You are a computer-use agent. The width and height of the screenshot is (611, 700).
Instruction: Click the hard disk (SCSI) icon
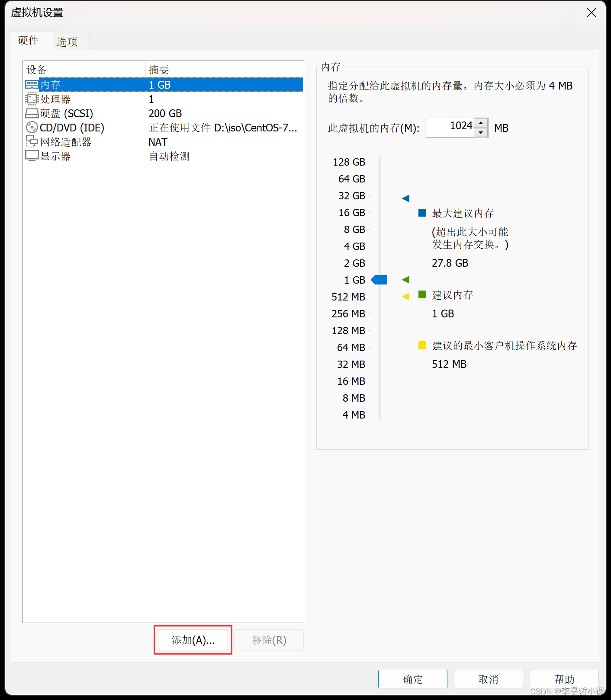(32, 113)
